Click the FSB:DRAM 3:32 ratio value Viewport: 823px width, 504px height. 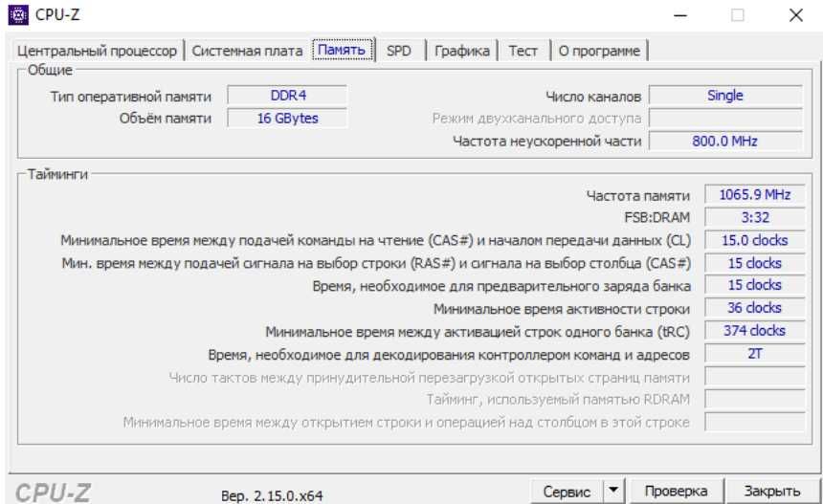(755, 217)
